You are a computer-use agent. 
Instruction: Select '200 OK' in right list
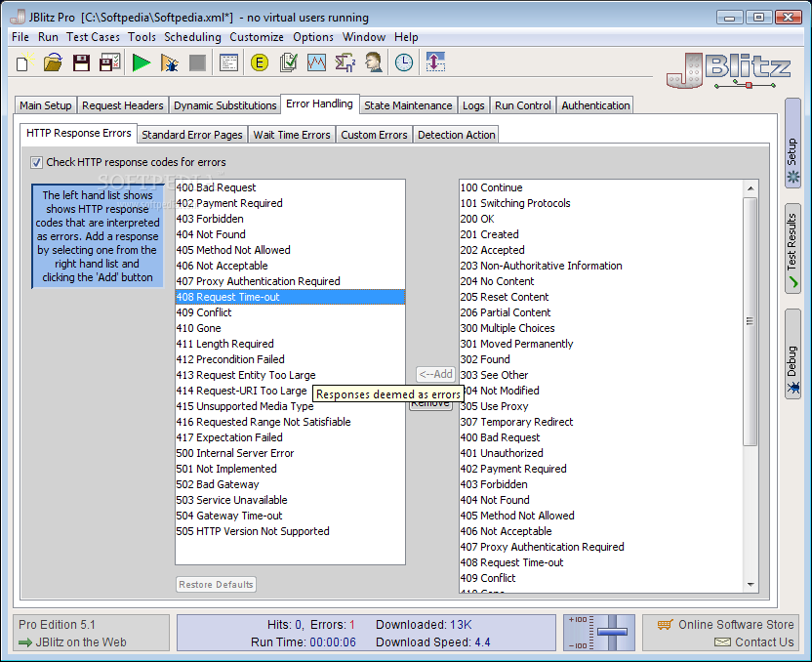tap(601, 219)
